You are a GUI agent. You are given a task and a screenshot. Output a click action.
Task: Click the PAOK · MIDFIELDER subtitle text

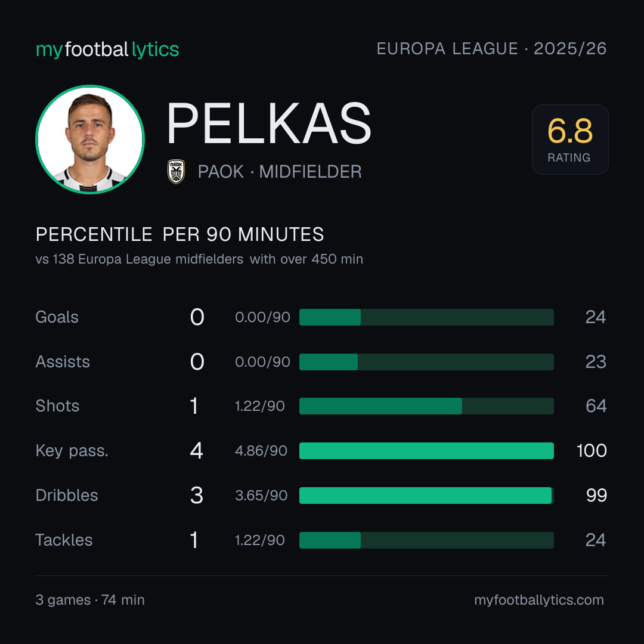click(280, 171)
